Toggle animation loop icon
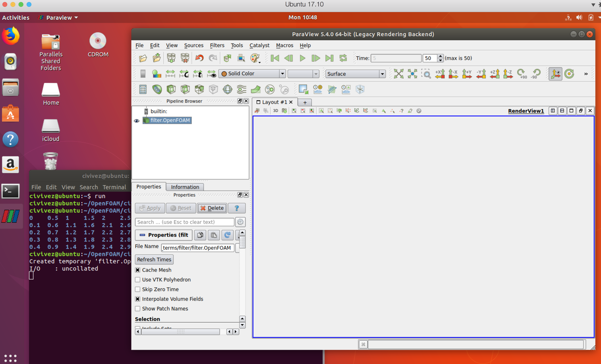The height and width of the screenshot is (364, 601). (343, 58)
